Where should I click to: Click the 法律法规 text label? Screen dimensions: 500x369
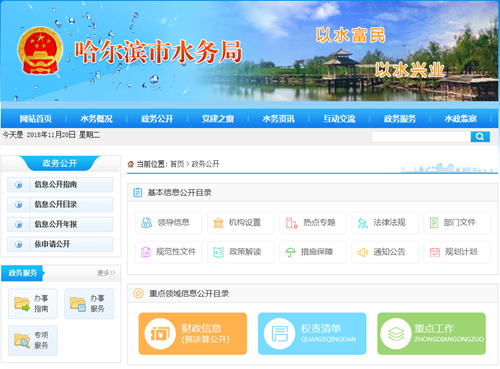(x=389, y=222)
